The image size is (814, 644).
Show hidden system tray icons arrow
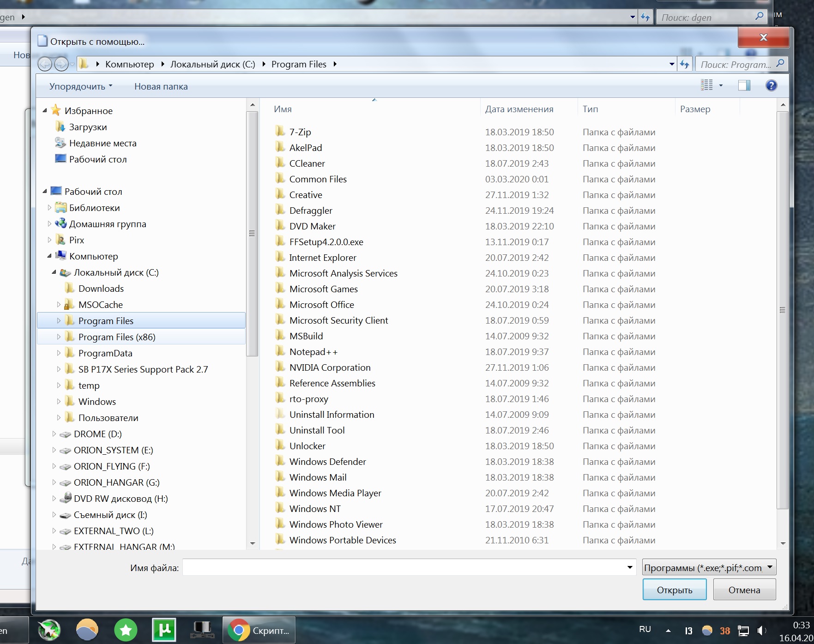tap(668, 631)
